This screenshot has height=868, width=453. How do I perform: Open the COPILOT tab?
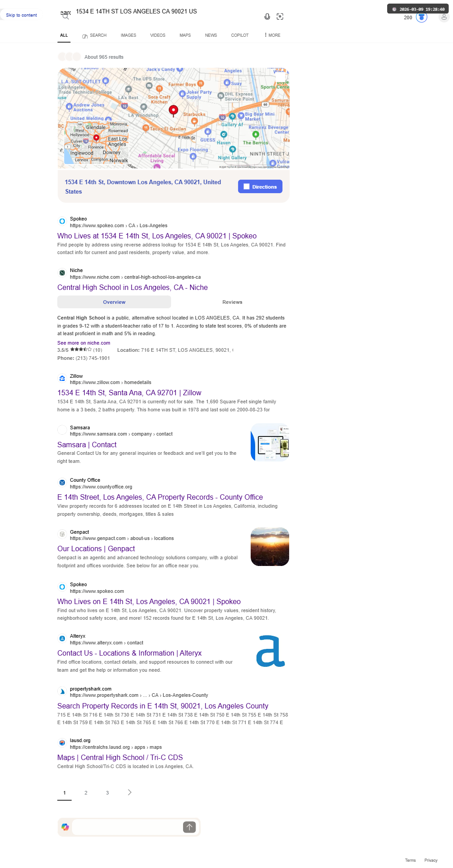click(x=240, y=35)
